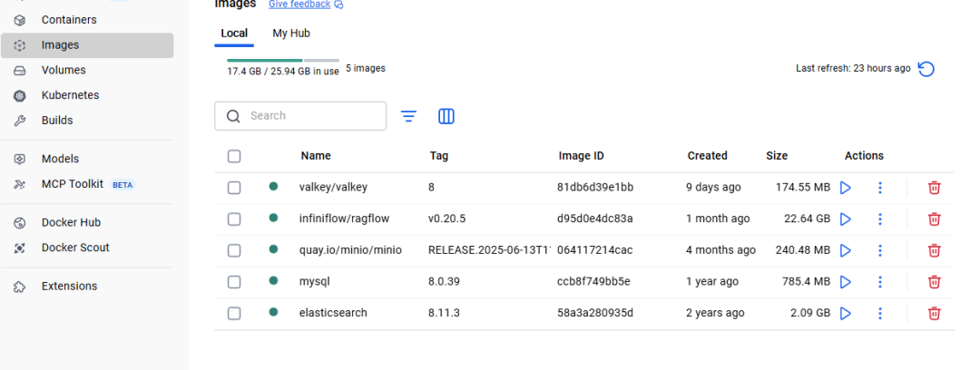Viewport: 980px width, 370px height.
Task: Click the Search images input field
Action: coord(300,116)
